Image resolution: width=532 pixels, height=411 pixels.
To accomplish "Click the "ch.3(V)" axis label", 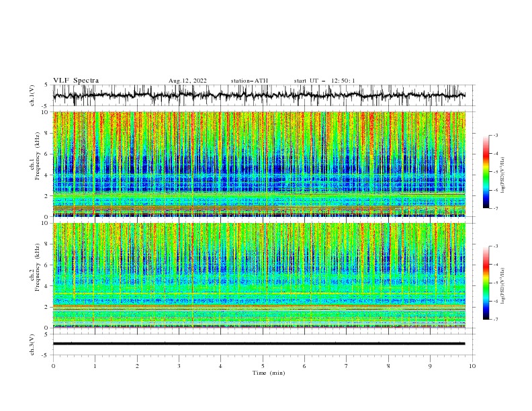I will pos(32,345).
